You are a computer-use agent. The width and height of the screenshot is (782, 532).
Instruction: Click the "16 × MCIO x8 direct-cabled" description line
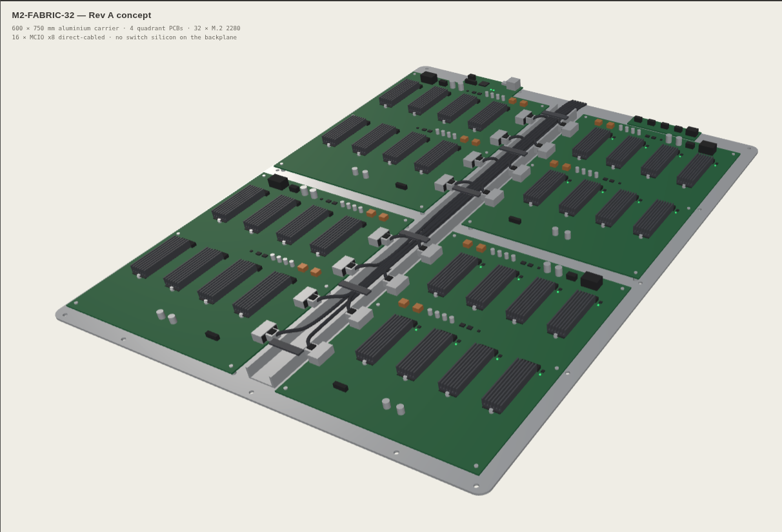click(124, 37)
